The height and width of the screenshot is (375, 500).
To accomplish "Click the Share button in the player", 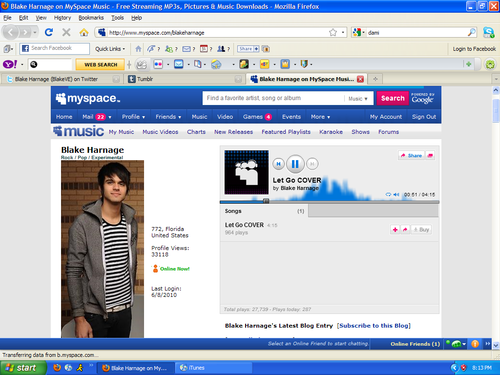I will tap(412, 155).
